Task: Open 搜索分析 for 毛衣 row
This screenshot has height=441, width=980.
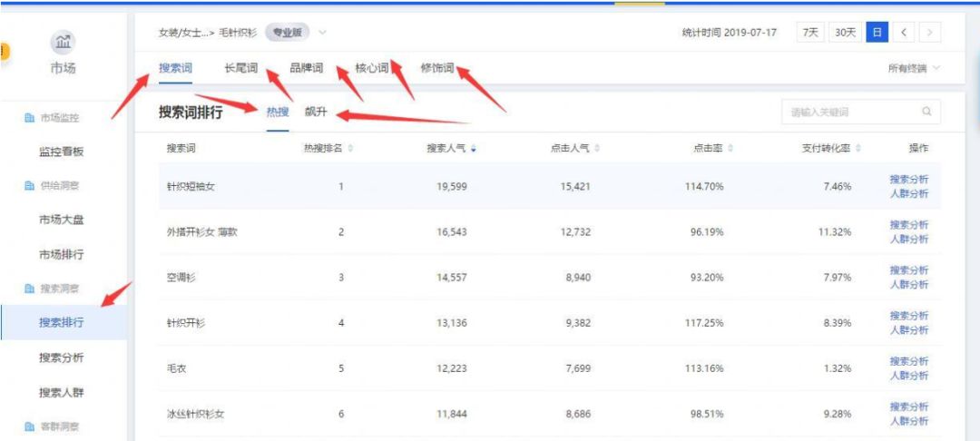Action: click(x=909, y=362)
